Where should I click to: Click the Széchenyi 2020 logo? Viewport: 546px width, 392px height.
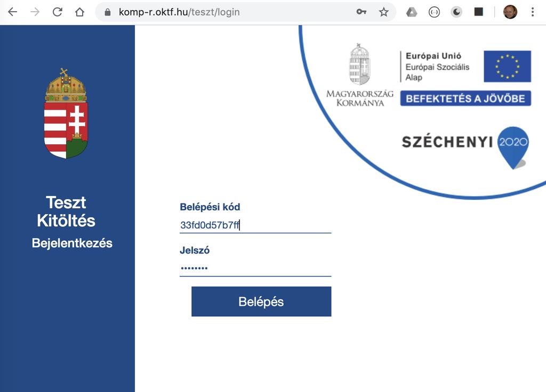coord(465,148)
